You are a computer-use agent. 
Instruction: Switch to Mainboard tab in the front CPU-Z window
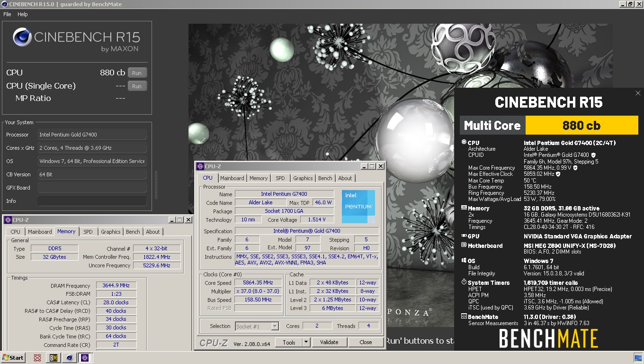[232, 178]
